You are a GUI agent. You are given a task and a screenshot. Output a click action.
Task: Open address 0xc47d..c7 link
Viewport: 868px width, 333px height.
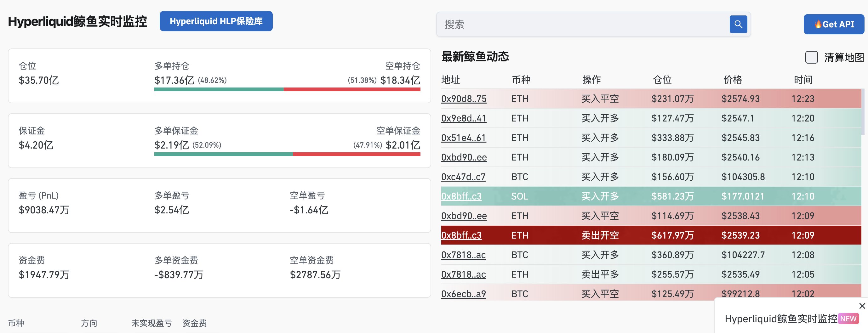click(463, 177)
